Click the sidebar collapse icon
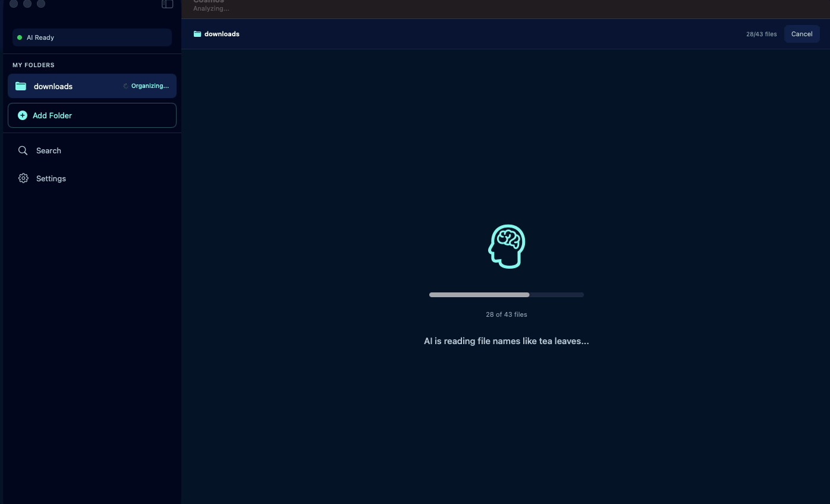The width and height of the screenshot is (830, 504). (167, 4)
